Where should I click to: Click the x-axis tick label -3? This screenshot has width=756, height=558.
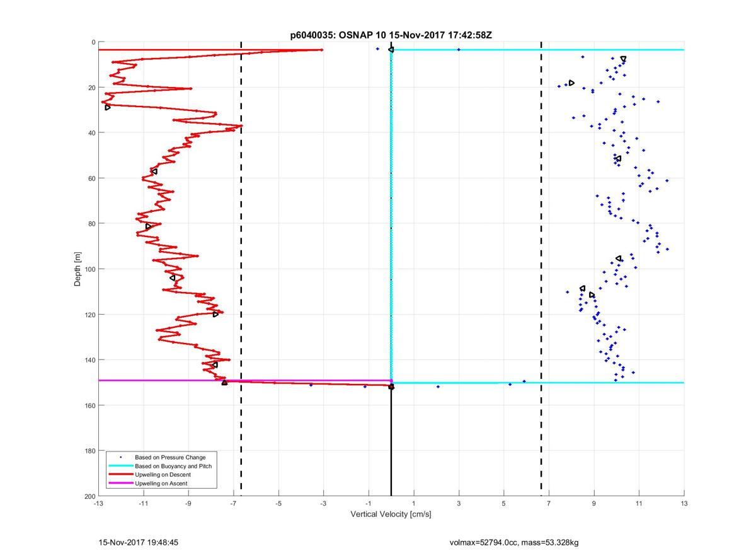pyautogui.click(x=323, y=504)
